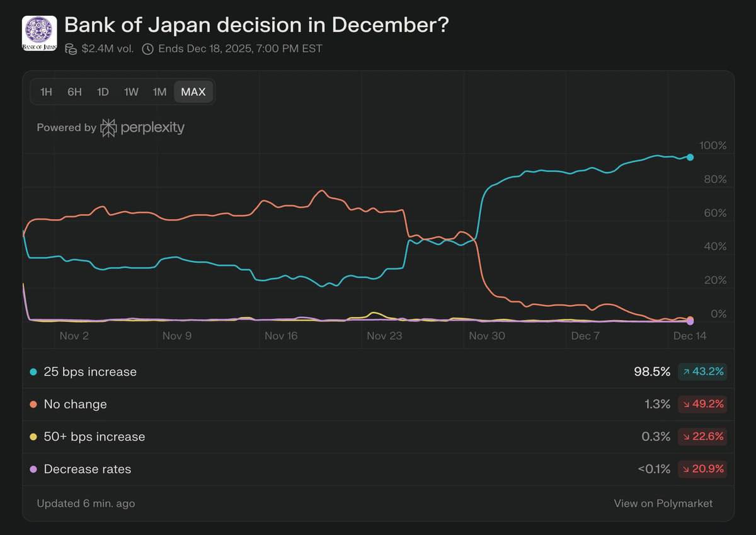Click the Perplexity logo on the chart
The width and height of the screenshot is (756, 535).
click(x=108, y=127)
